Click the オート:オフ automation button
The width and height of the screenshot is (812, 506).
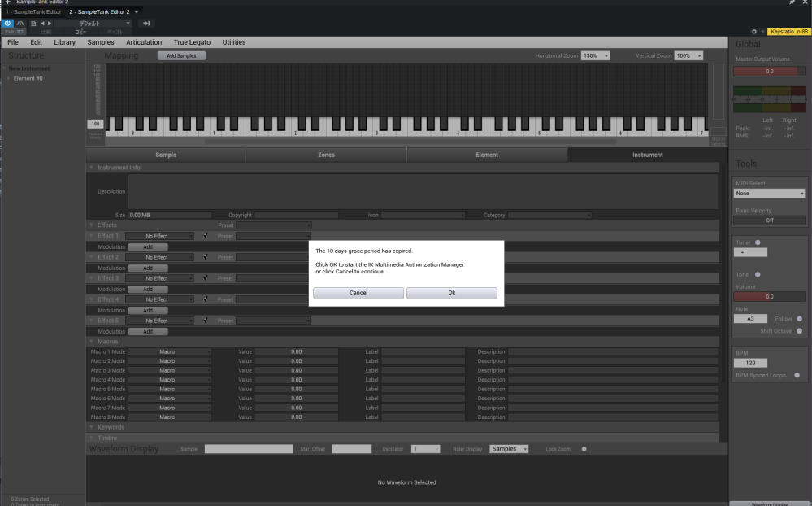pos(14,33)
